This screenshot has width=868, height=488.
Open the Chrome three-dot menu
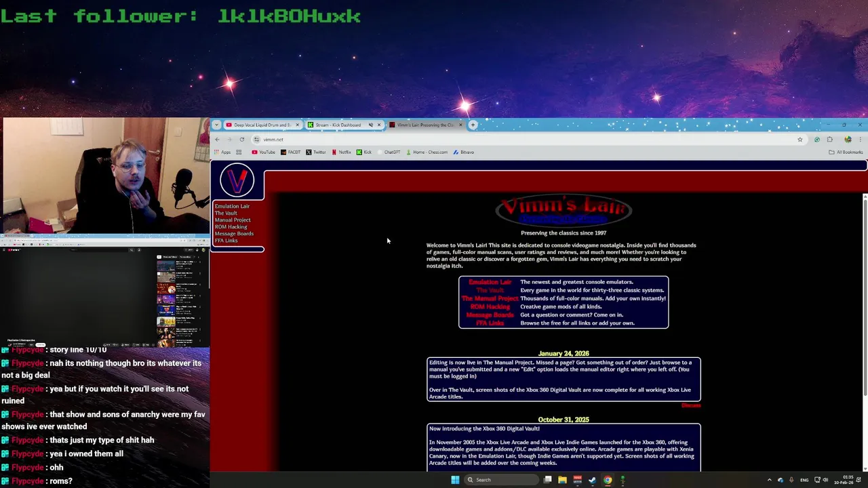860,140
